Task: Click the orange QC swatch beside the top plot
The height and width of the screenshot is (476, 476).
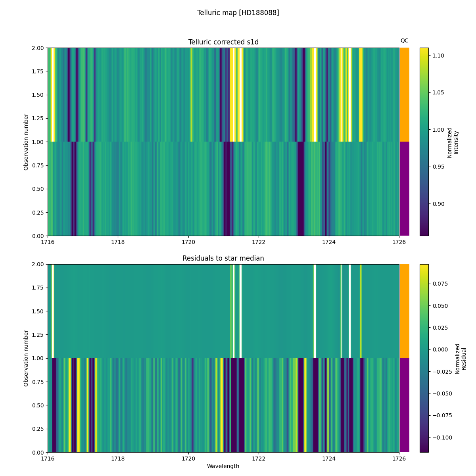Action: click(x=405, y=94)
